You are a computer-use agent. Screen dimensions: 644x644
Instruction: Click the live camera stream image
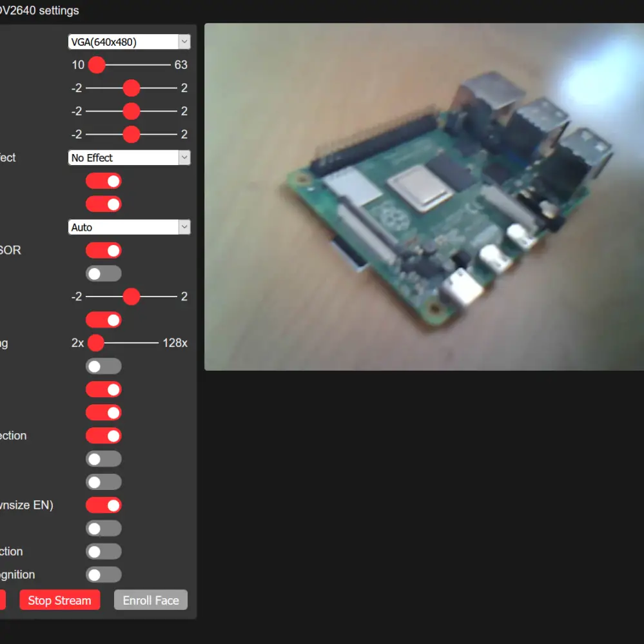click(424, 197)
